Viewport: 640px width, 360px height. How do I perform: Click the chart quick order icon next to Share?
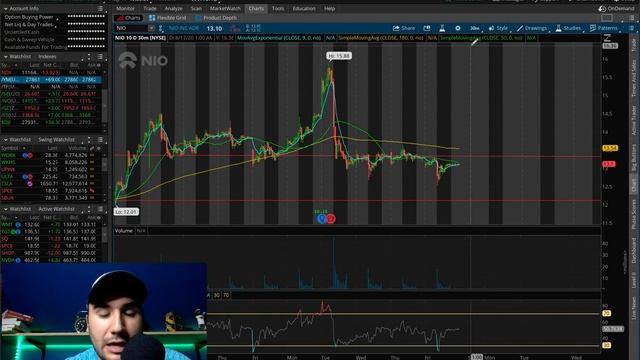click(427, 28)
